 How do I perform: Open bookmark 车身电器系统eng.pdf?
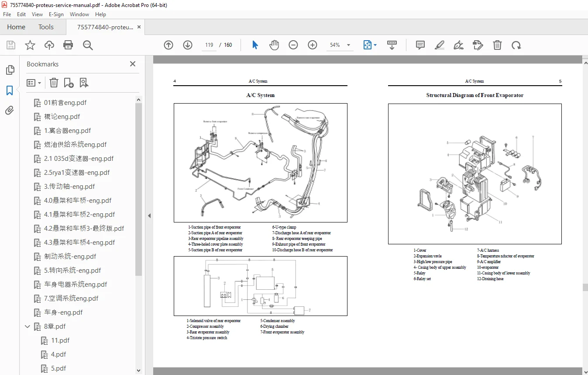tap(76, 285)
